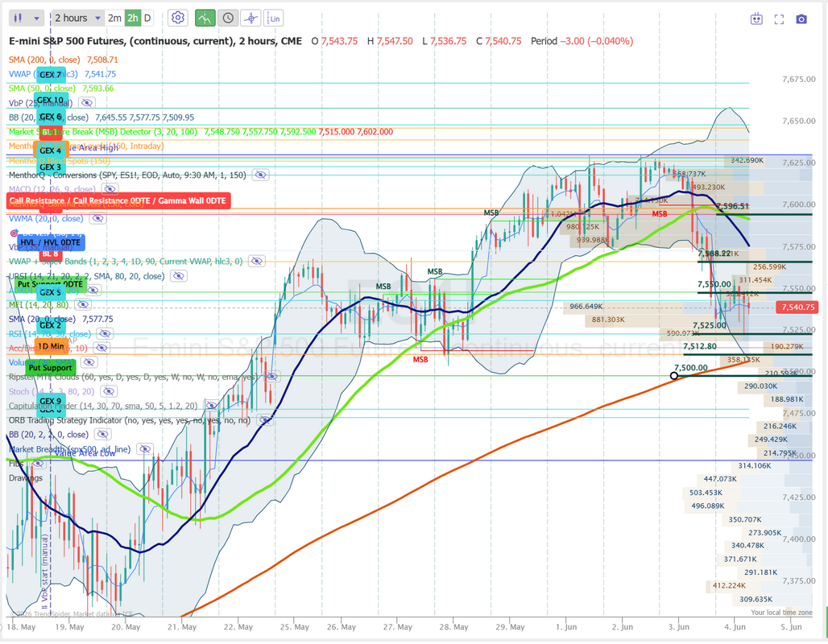Select the Drawings legend entry
828x644 pixels.
tap(26, 477)
